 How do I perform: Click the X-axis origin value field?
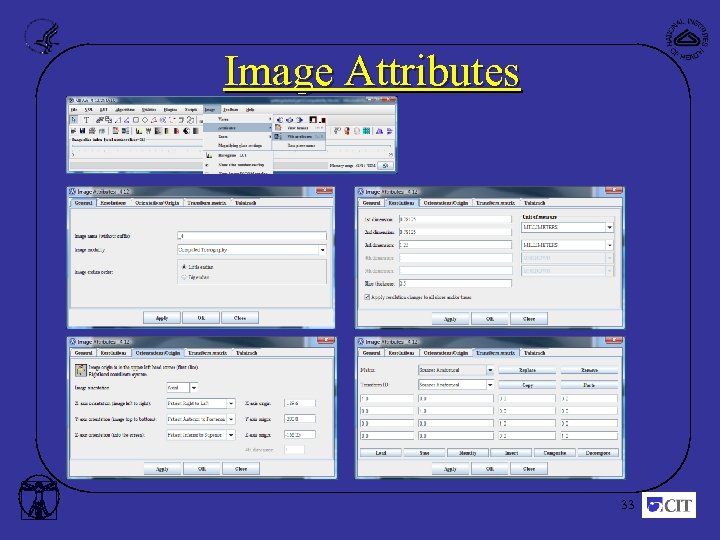pos(300,403)
